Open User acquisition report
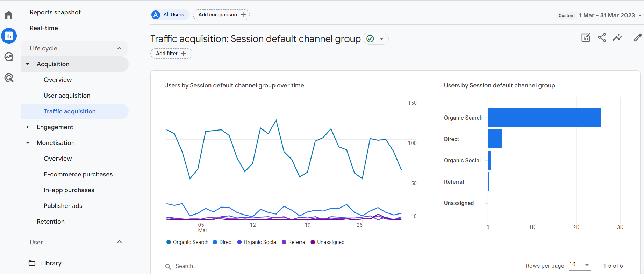The width and height of the screenshot is (644, 274). click(x=67, y=96)
